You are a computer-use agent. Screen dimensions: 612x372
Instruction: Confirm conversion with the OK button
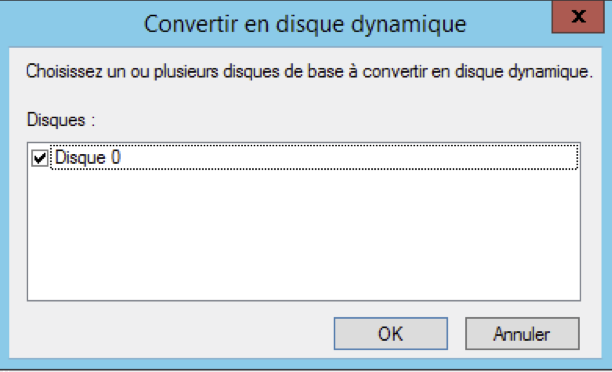pyautogui.click(x=390, y=334)
